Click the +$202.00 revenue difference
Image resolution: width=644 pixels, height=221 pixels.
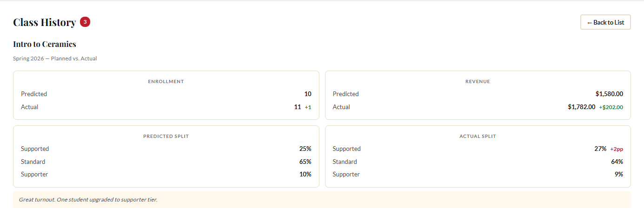611,107
